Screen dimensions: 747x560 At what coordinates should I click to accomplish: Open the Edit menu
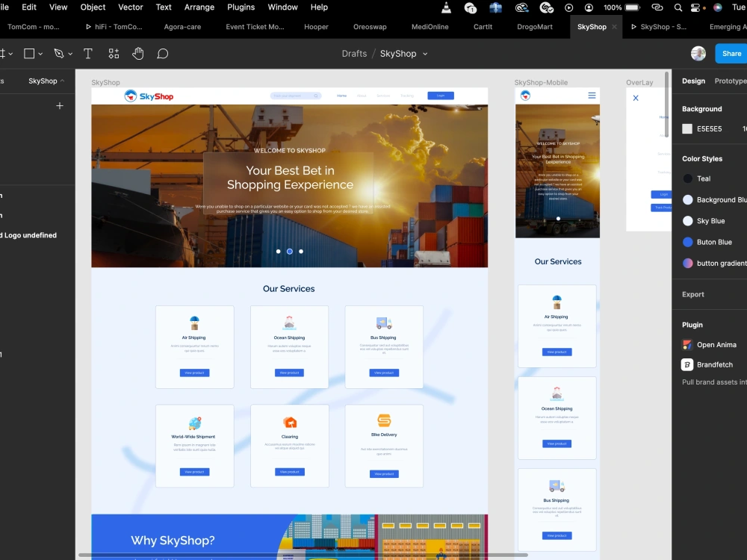click(29, 7)
